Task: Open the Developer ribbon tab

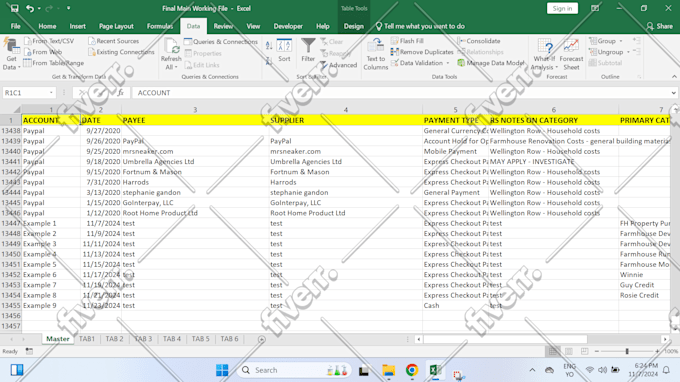Action: (x=288, y=26)
